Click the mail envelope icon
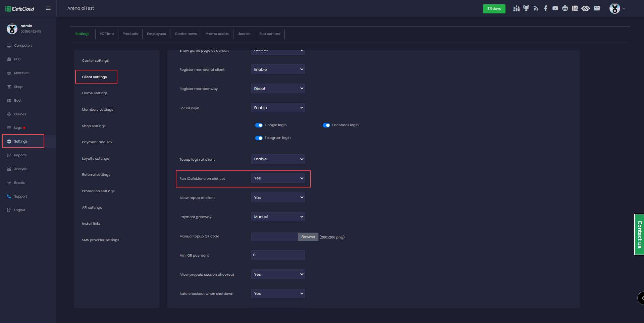Viewport: 644px width, 323px height. coord(597,8)
